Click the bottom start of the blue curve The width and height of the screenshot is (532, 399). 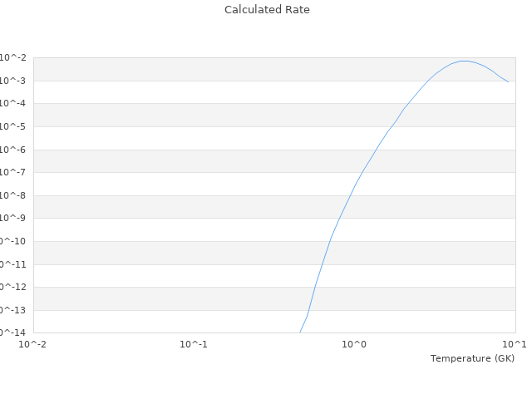(300, 332)
